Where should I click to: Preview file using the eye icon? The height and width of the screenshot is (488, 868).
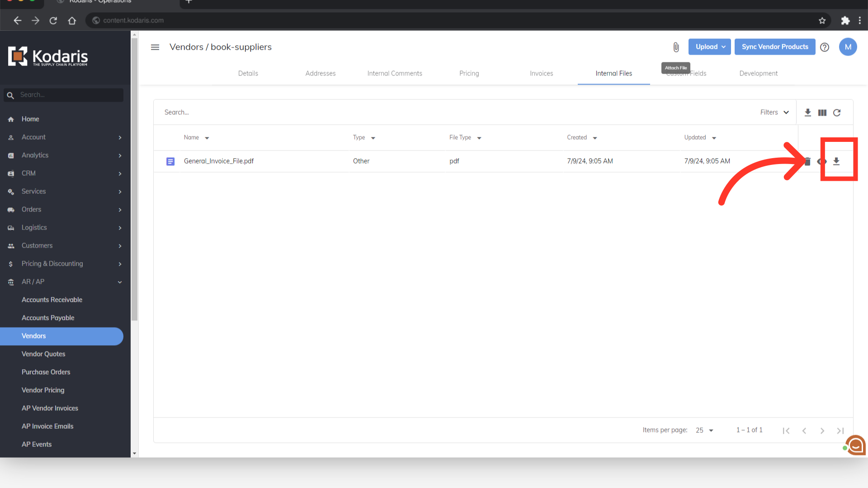pyautogui.click(x=822, y=161)
